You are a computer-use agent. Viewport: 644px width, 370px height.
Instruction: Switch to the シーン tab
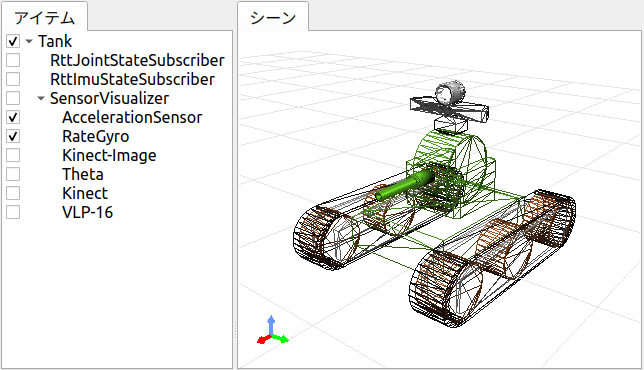point(273,18)
